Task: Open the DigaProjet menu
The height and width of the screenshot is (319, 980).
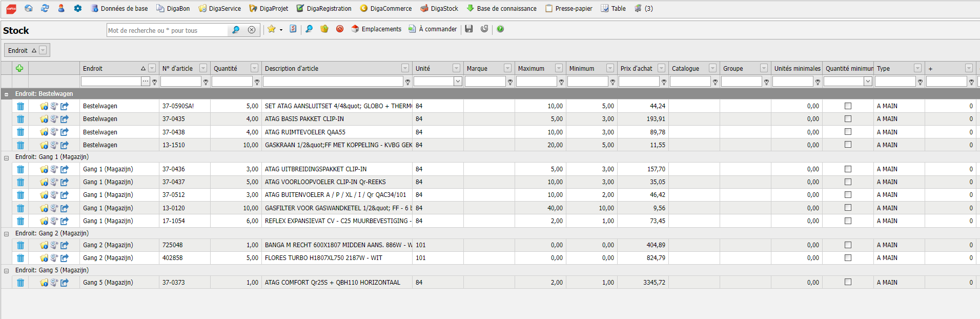Action: 269,8
